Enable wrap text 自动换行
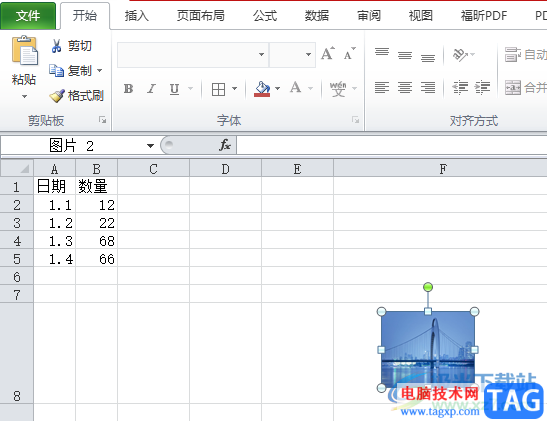 pos(525,55)
